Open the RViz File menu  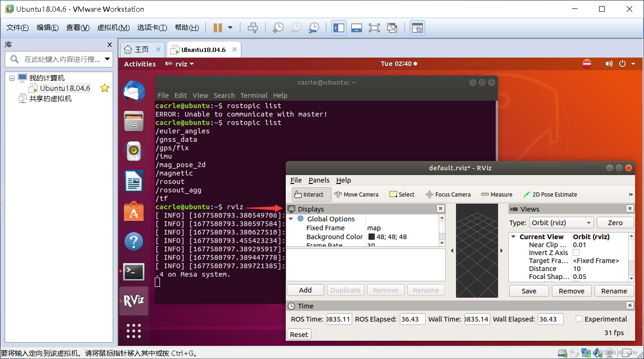(x=296, y=180)
